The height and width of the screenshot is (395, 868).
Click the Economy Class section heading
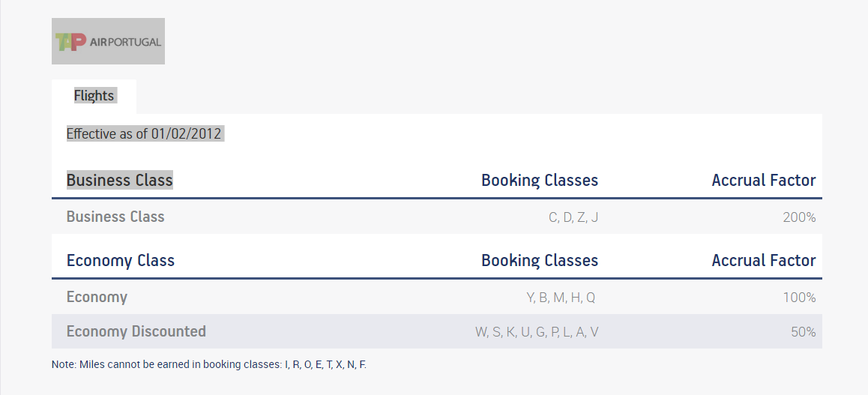click(x=120, y=261)
